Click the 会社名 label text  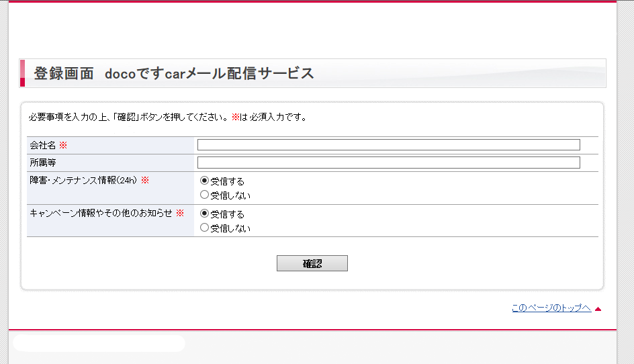pyautogui.click(x=42, y=145)
